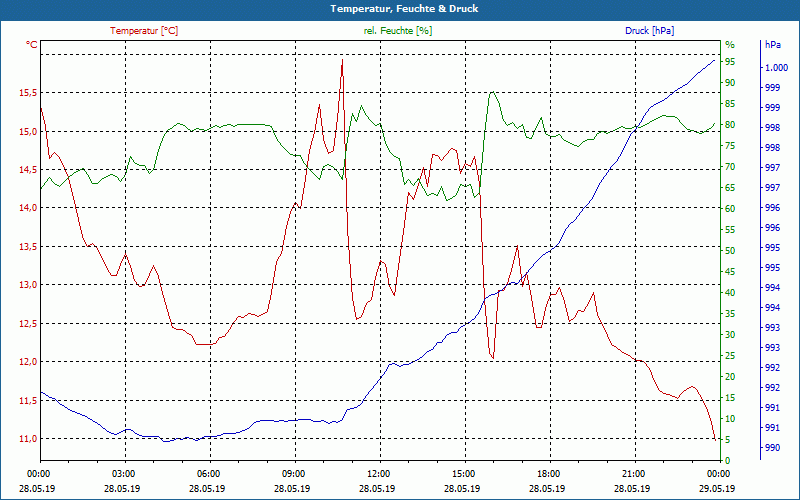Click the '°C' unit label on temperature axis

[32, 45]
